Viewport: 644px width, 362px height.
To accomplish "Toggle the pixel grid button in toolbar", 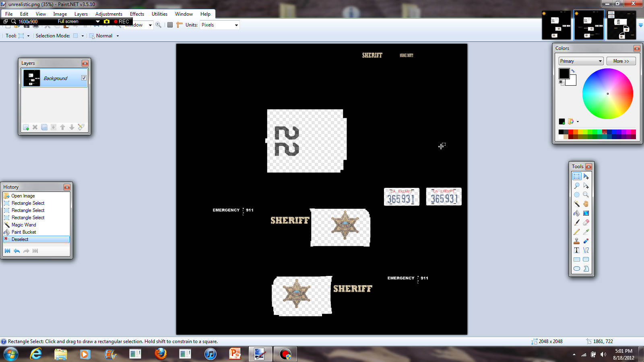I will point(170,25).
